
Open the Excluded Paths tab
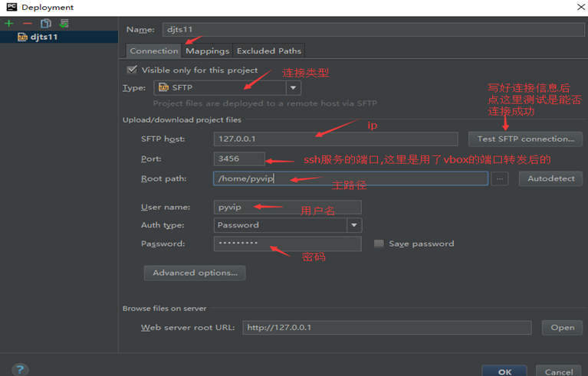pos(269,51)
